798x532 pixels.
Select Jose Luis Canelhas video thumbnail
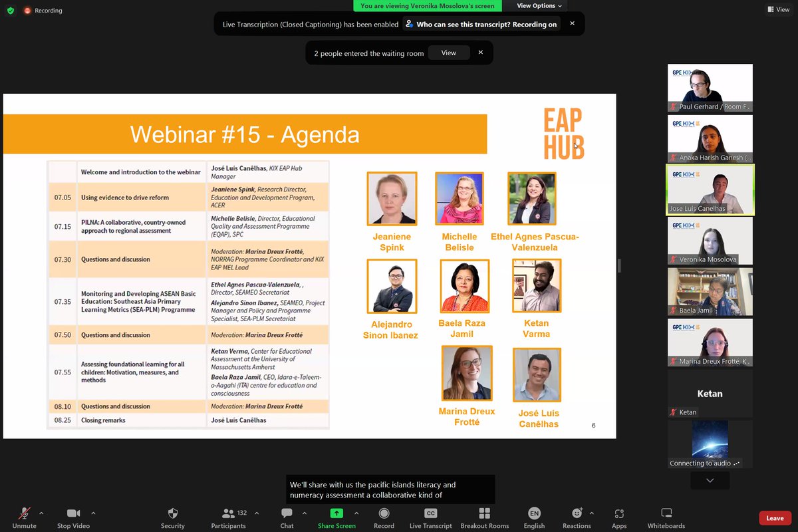(x=710, y=190)
